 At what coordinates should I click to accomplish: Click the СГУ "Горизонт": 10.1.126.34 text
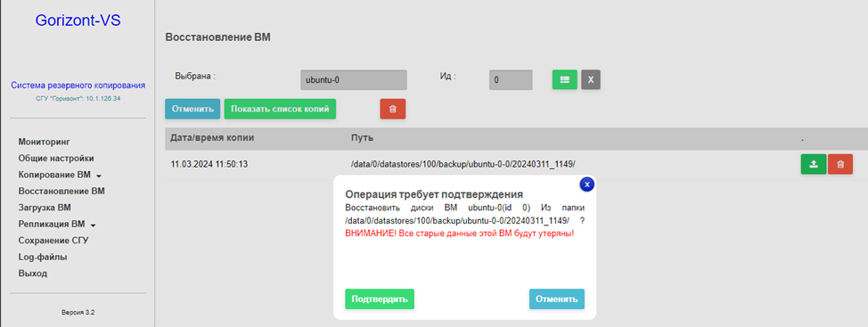(78, 99)
